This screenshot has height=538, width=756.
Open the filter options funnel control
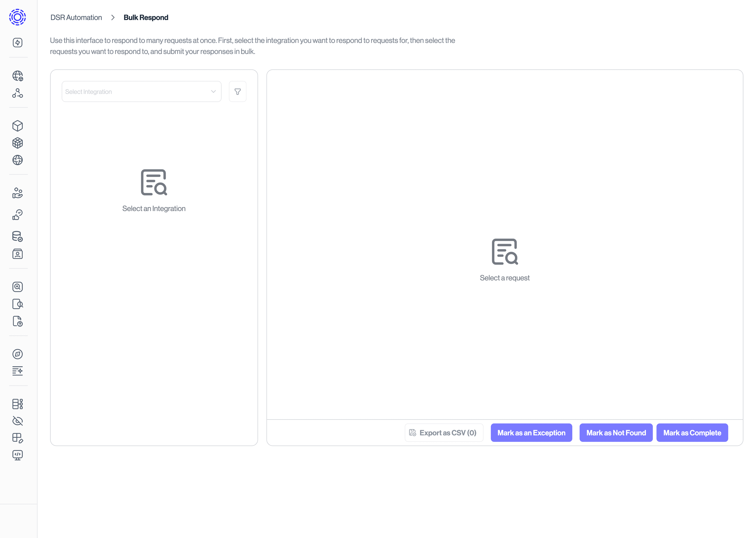[237, 91]
